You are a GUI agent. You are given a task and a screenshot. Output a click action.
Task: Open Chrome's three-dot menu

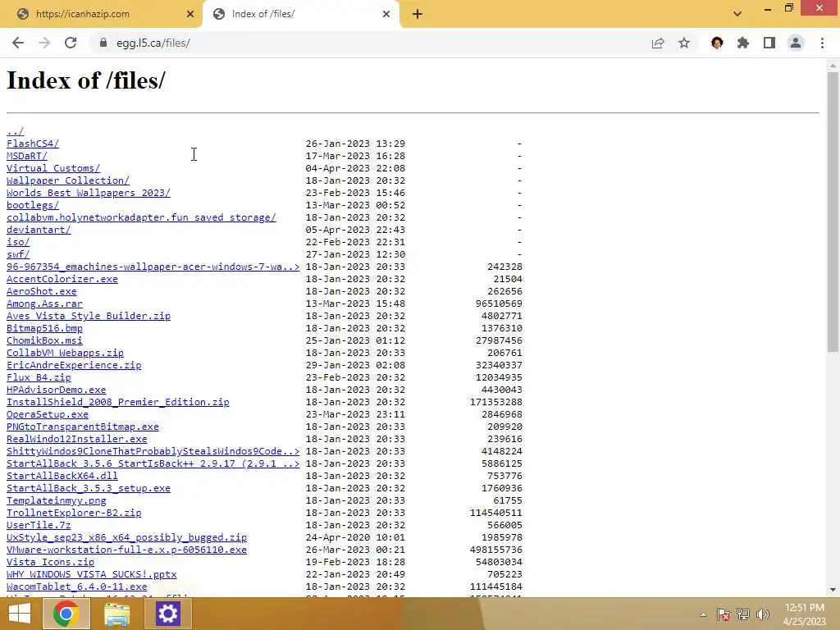(x=822, y=43)
